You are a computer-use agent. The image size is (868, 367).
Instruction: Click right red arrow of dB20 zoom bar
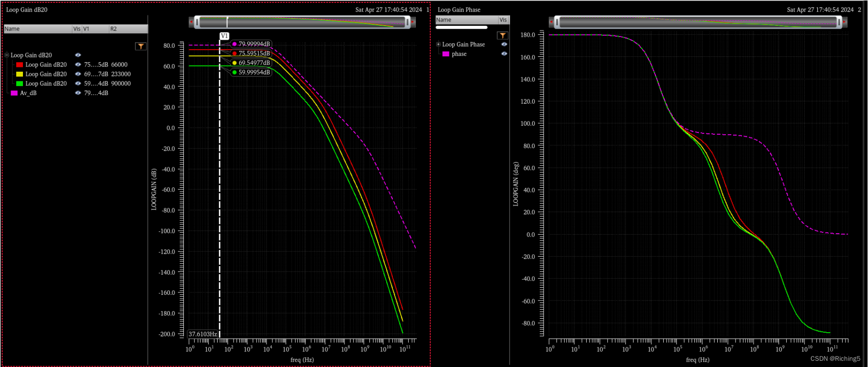click(x=413, y=22)
